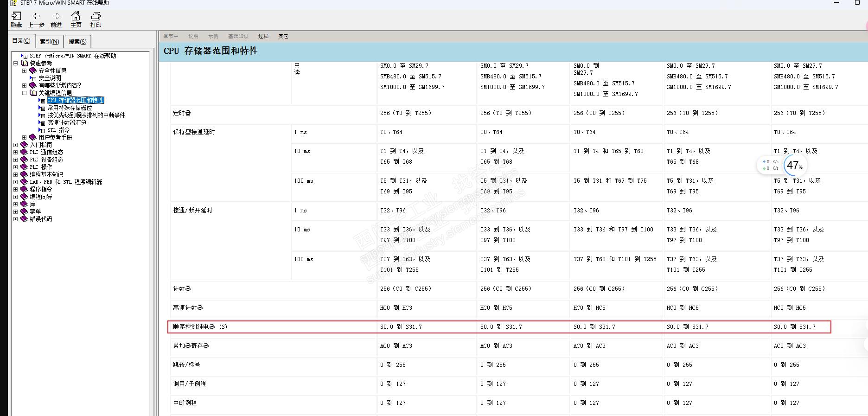
Task: Click the book icon for 用户参考手册
Action: (33, 137)
